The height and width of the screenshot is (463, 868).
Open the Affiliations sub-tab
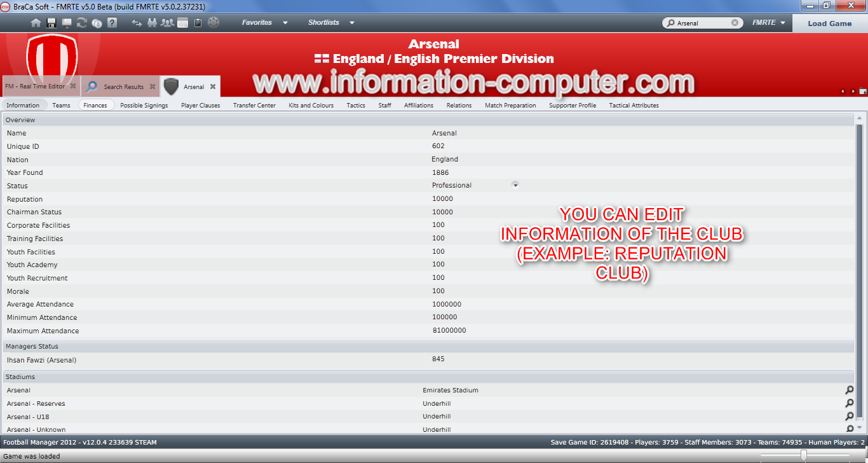point(419,105)
